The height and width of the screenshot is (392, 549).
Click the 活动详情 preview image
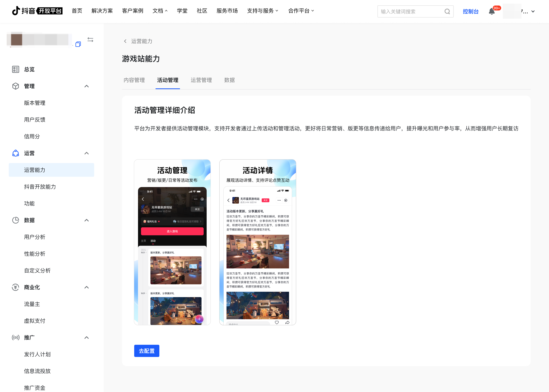[258, 242]
